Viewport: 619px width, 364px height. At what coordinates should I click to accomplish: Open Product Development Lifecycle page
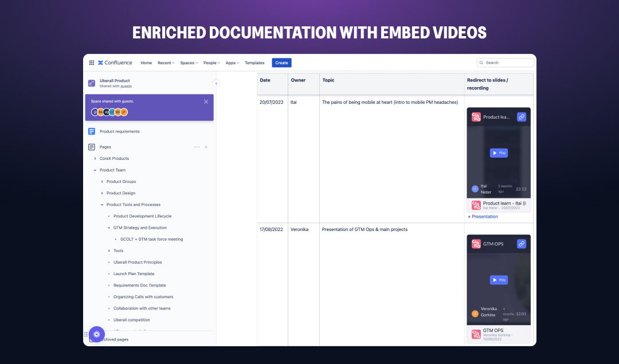click(x=143, y=216)
